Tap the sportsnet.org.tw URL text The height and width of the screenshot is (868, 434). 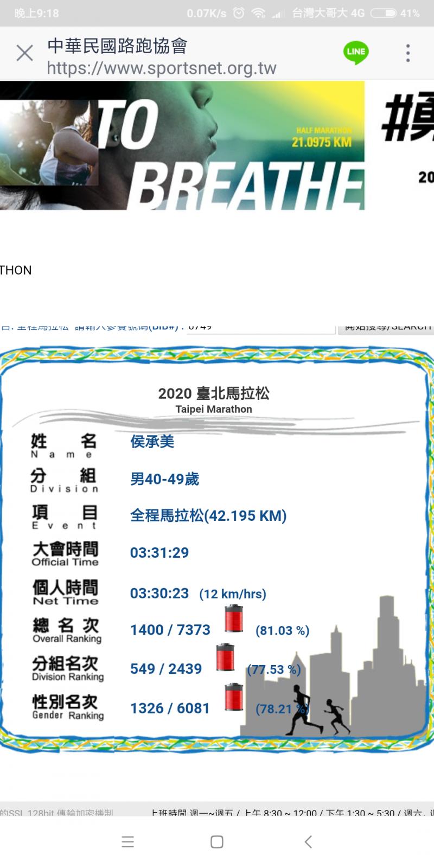click(x=162, y=68)
